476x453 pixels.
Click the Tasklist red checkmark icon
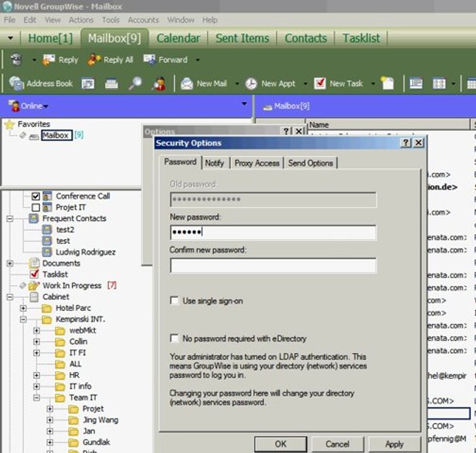pyautogui.click(x=34, y=274)
